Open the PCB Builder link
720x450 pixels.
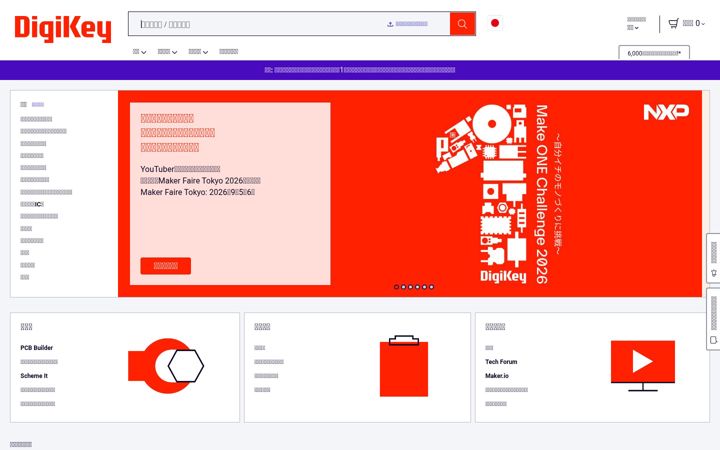[37, 348]
